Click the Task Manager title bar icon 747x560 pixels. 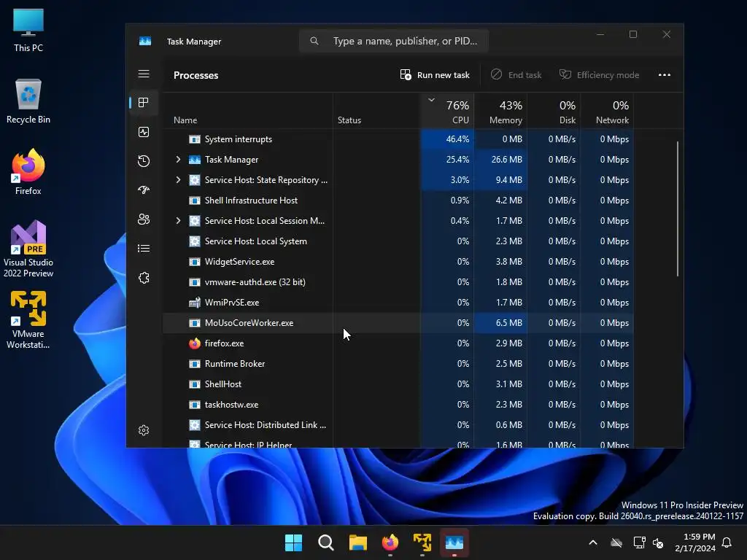145,42
